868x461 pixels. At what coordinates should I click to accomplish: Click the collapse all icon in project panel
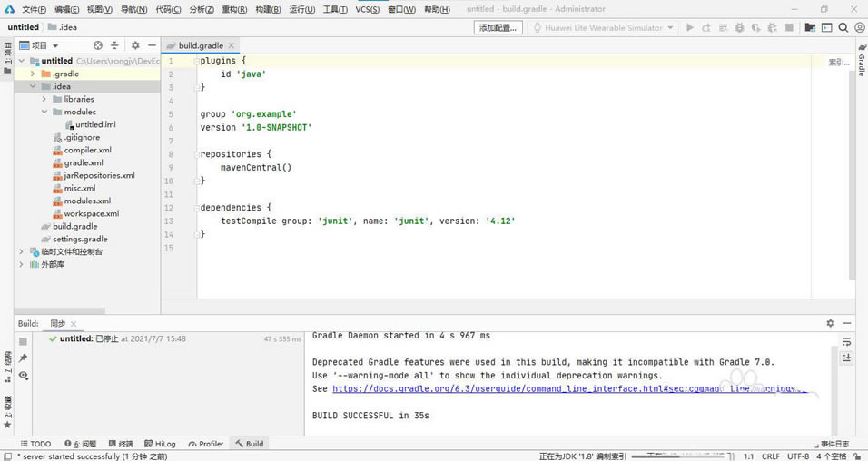click(x=114, y=45)
